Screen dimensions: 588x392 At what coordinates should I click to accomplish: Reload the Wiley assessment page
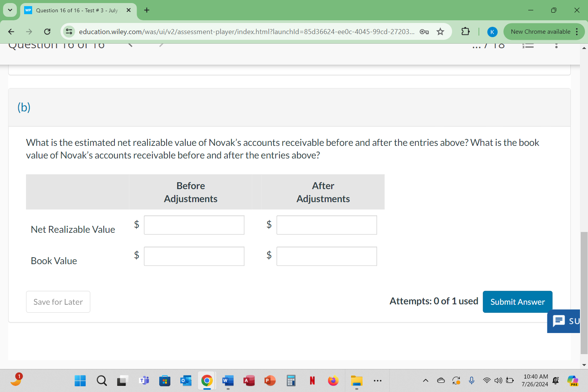(x=47, y=31)
